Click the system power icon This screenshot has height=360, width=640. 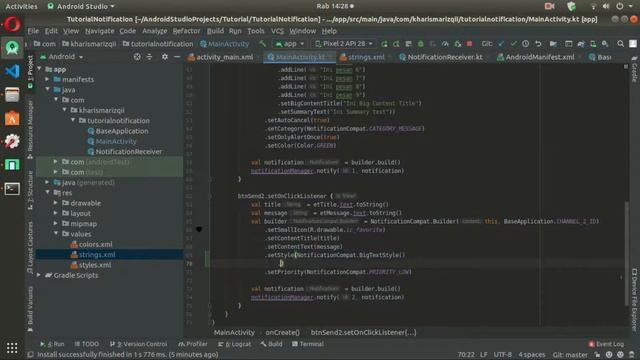[x=620, y=6]
